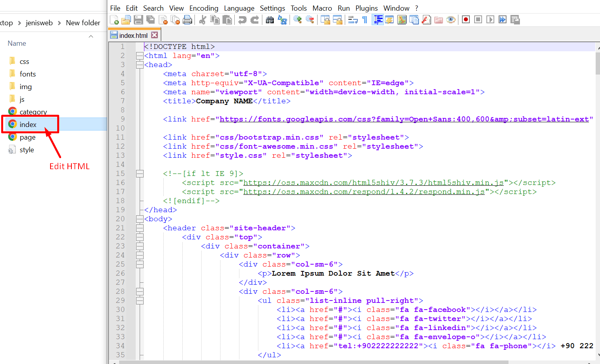The height and width of the screenshot is (364, 600).
Task: Run macro multiple times icon
Action: point(503,20)
